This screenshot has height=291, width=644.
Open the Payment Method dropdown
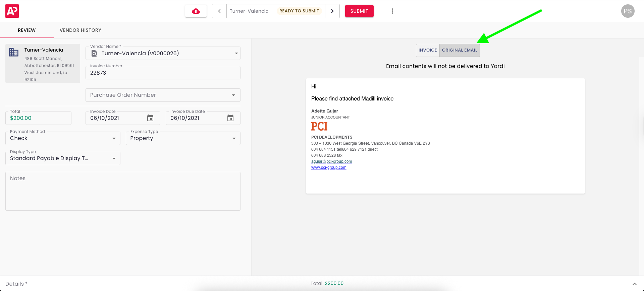pyautogui.click(x=114, y=138)
